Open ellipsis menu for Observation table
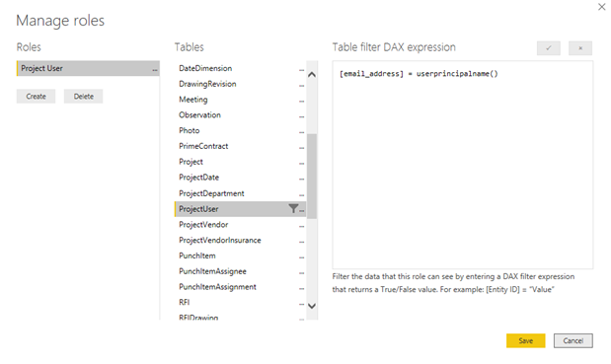Viewport: 611px width, 364px height. [x=301, y=116]
